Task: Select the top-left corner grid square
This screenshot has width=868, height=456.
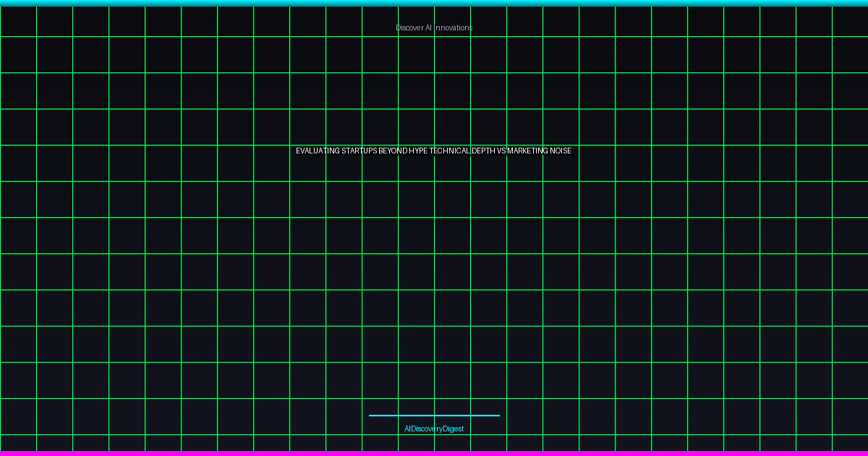Action: coord(18,21)
